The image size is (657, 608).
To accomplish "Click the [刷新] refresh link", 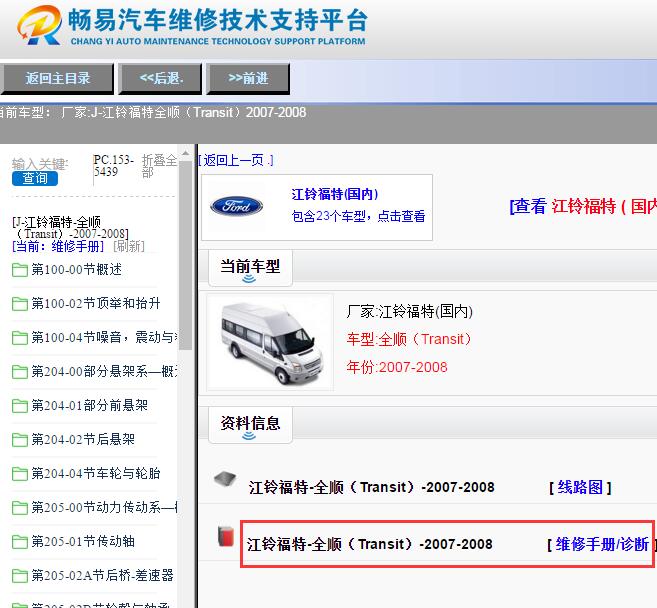I will (x=129, y=246).
